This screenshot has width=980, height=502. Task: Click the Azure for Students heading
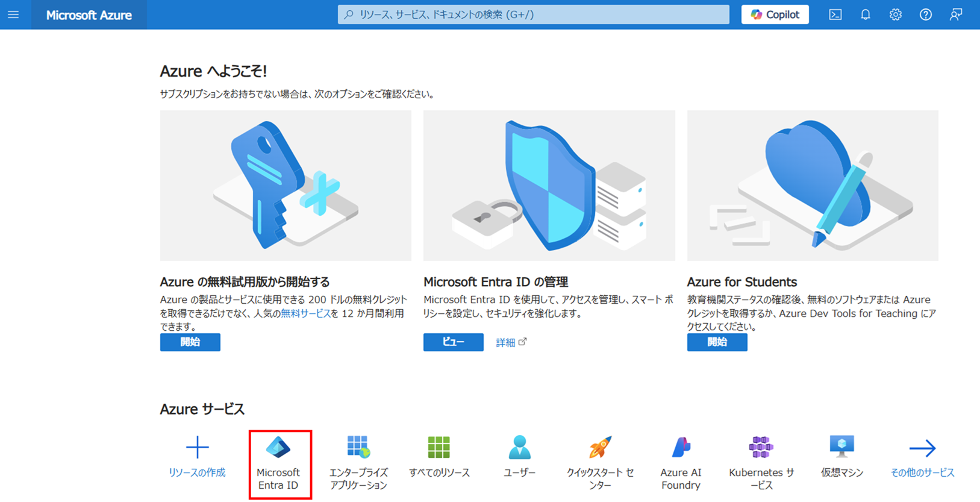coord(742,282)
